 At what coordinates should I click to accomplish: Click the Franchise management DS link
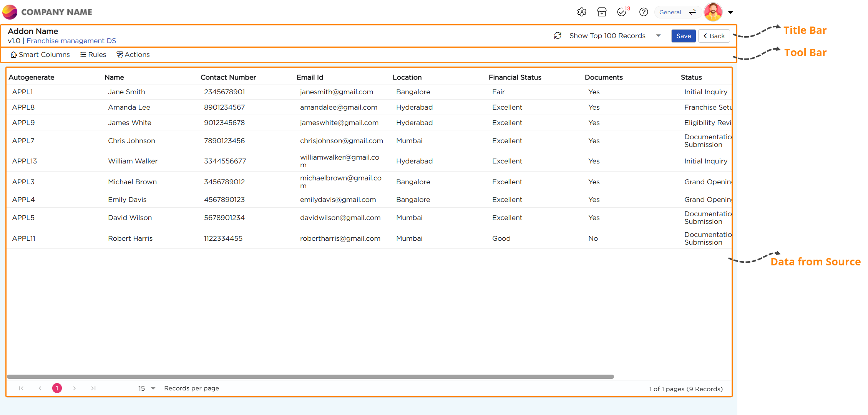pos(71,41)
